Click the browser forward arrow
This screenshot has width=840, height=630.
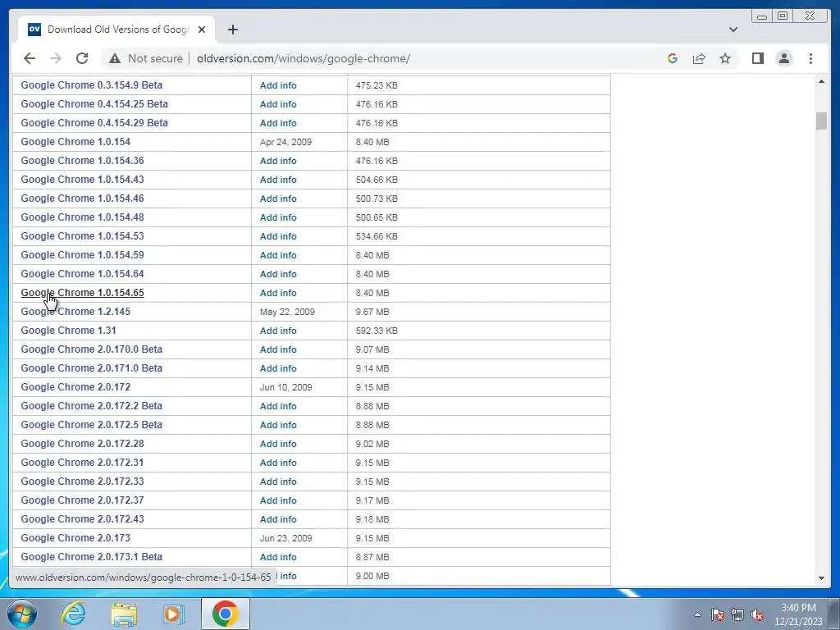click(56, 58)
